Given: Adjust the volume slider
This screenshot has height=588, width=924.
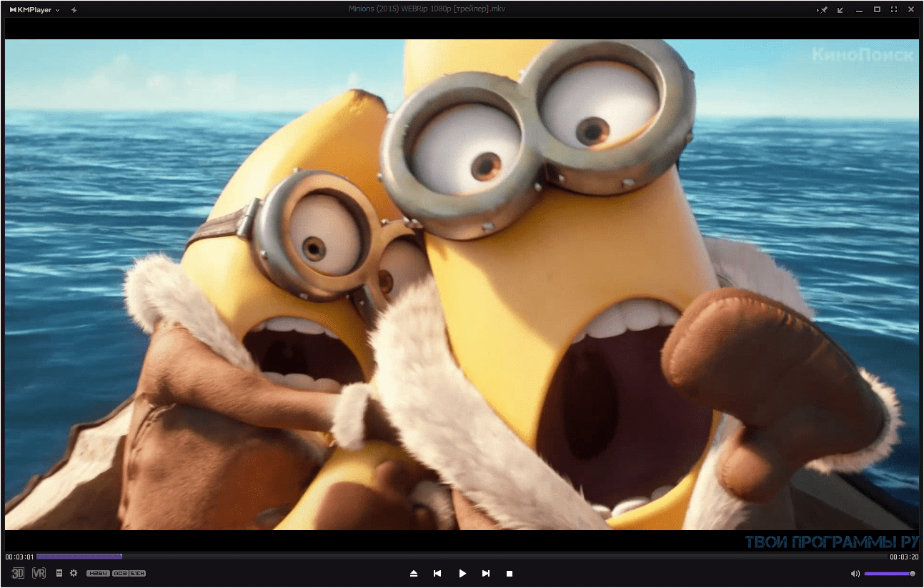Looking at the screenshot, I should 890,573.
